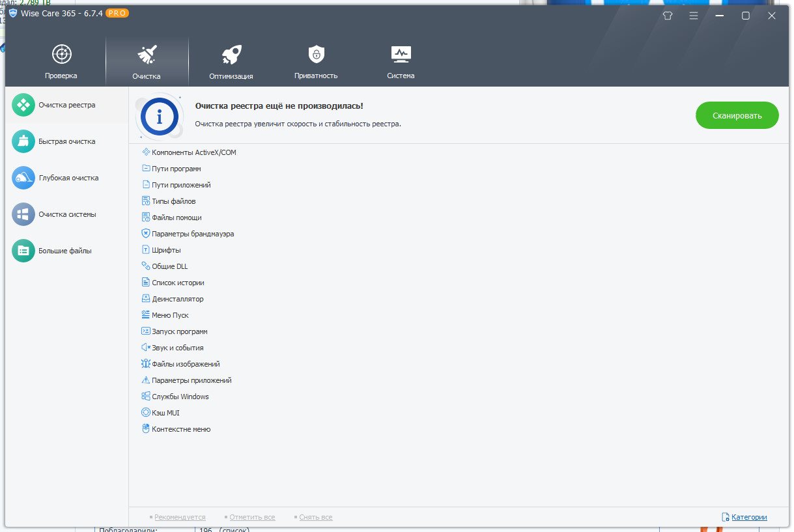This screenshot has width=794, height=532.
Task: Click the Запуск программ icon
Action: pyautogui.click(x=146, y=331)
